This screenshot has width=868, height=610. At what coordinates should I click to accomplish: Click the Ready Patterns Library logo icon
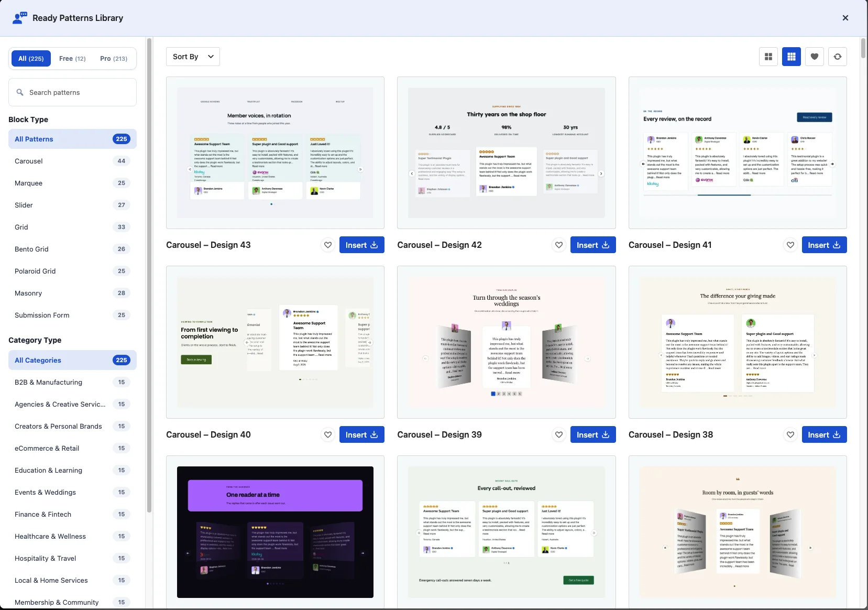[x=20, y=18]
